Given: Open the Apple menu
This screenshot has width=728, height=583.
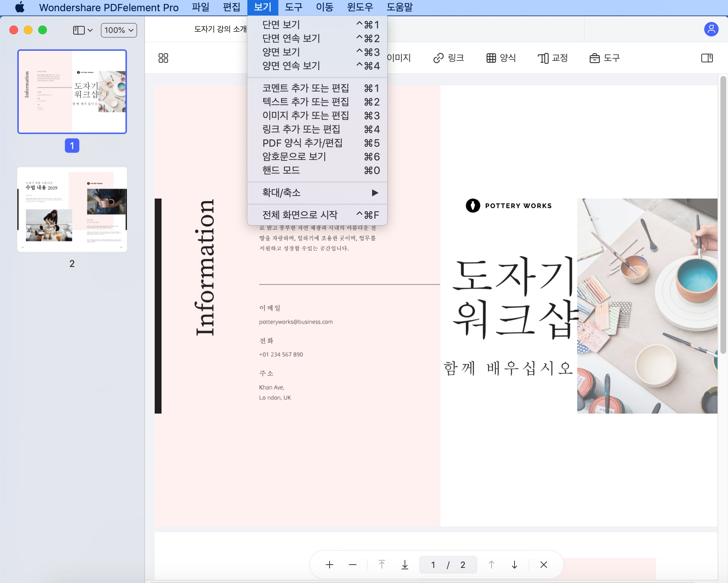Looking at the screenshot, I should point(20,7).
